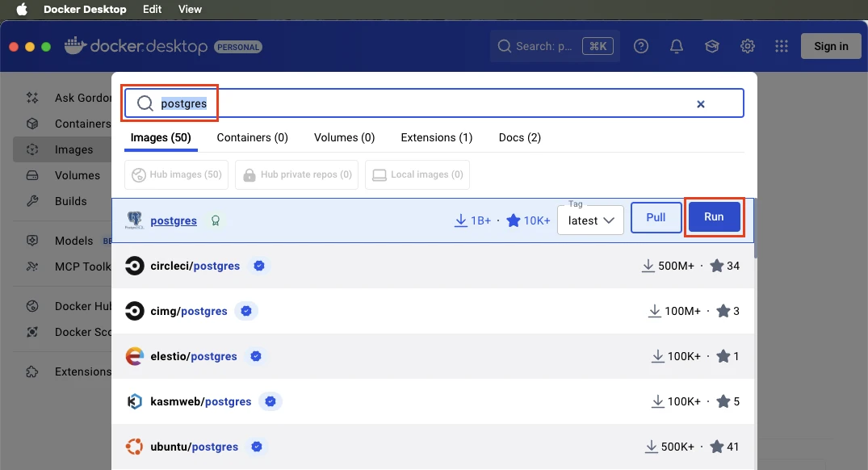Click the Models sidebar icon
The height and width of the screenshot is (470, 868).
(x=32, y=241)
